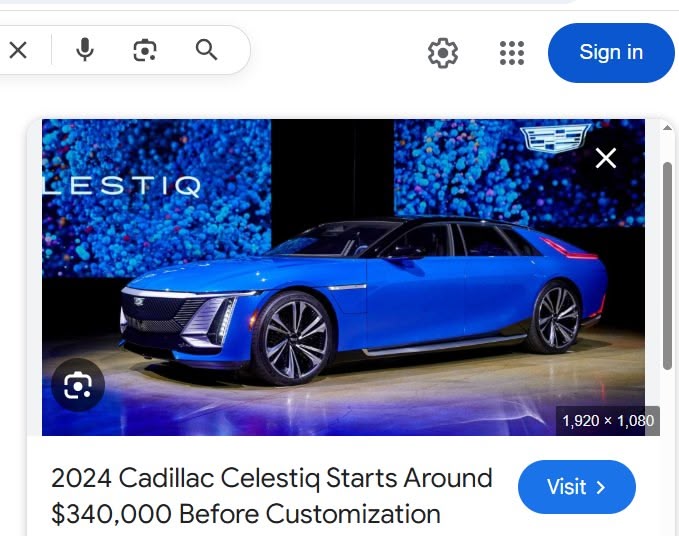679x536 pixels.
Task: Open Quick Settings gear icon
Action: [x=443, y=53]
